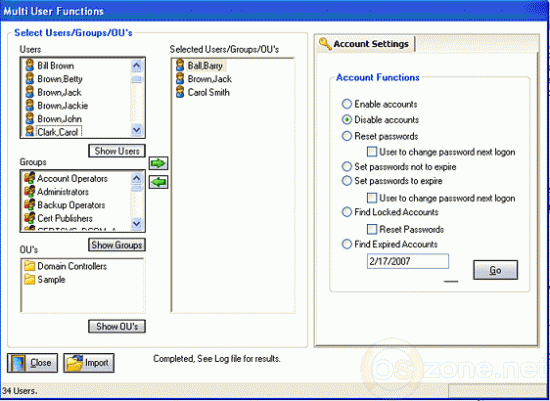This screenshot has height=401, width=550.
Task: Select Administrators group name
Action: click(63, 192)
